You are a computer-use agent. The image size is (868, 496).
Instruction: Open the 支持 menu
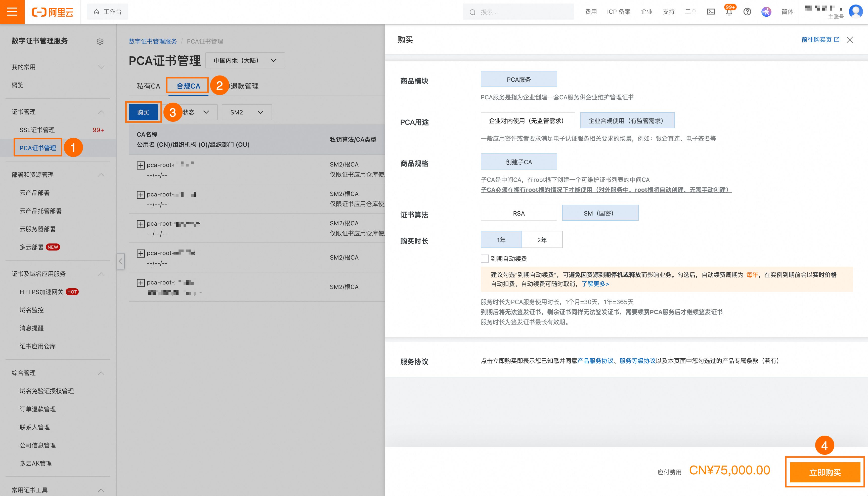668,12
